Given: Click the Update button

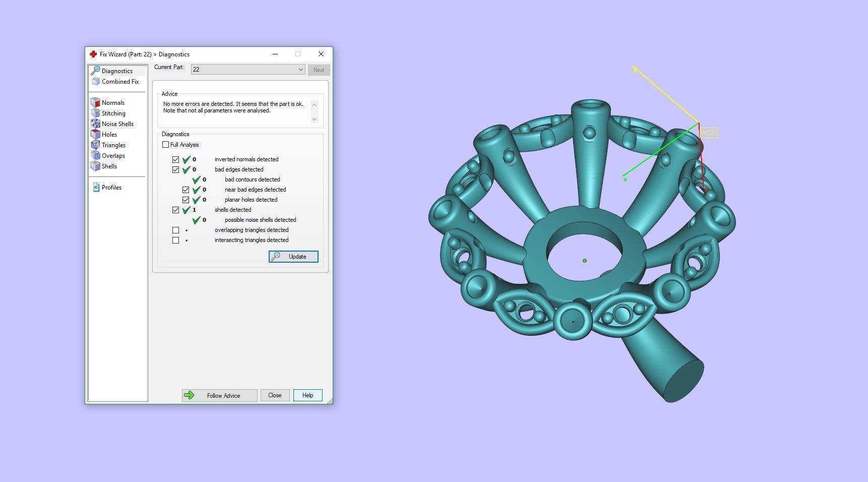Looking at the screenshot, I should (x=293, y=257).
